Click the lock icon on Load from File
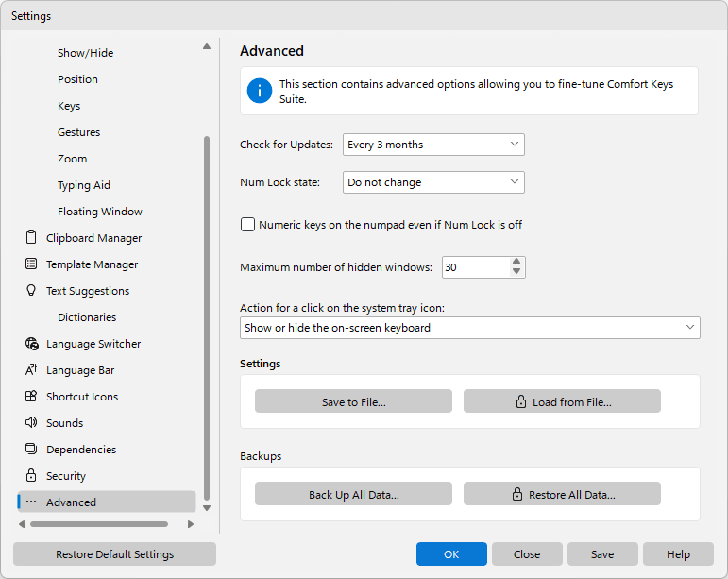728x579 pixels. point(521,401)
